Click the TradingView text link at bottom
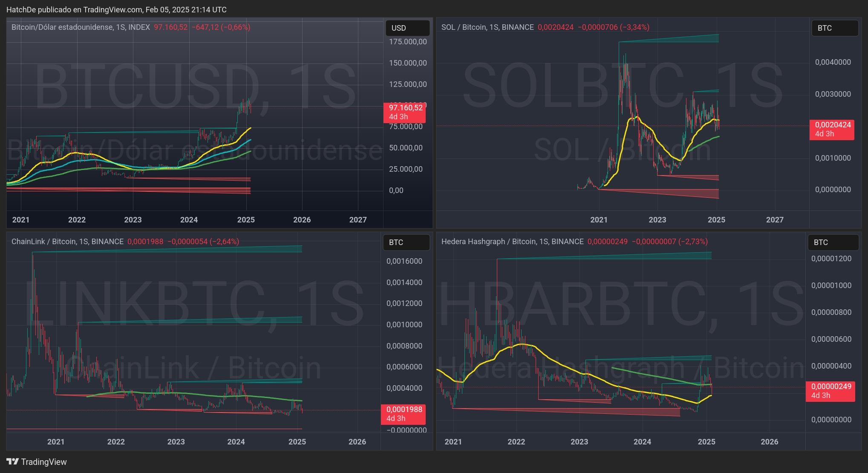 [x=44, y=462]
